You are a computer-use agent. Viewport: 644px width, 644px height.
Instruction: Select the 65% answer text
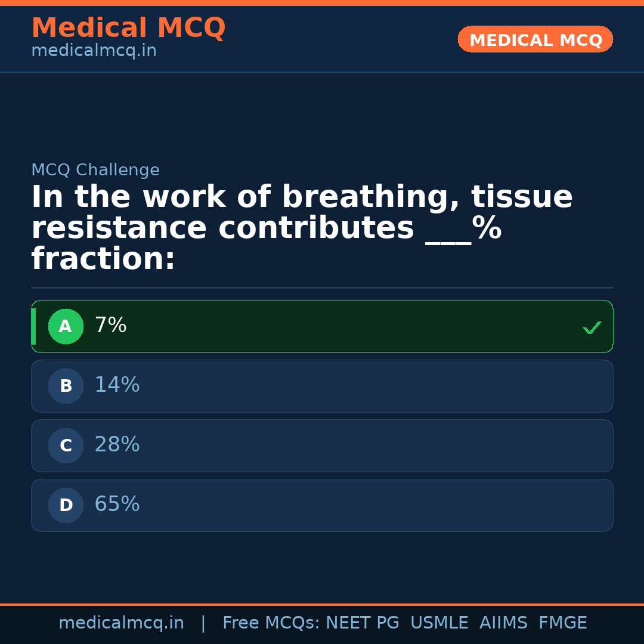point(117,504)
